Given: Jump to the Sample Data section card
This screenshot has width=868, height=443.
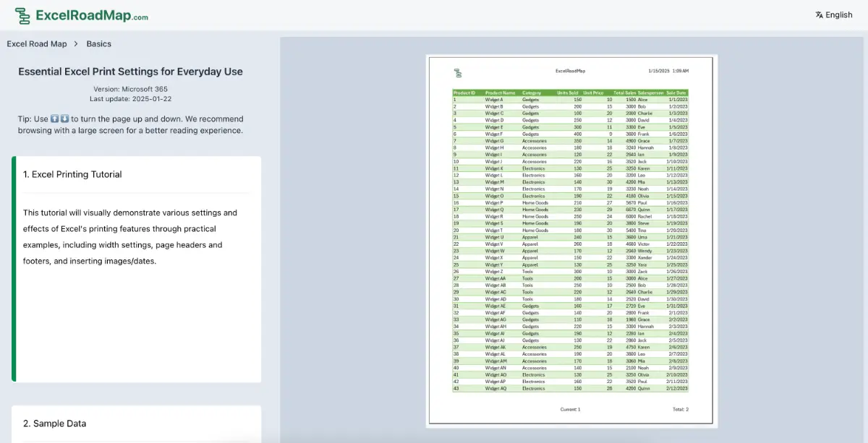Looking at the screenshot, I should click(55, 423).
